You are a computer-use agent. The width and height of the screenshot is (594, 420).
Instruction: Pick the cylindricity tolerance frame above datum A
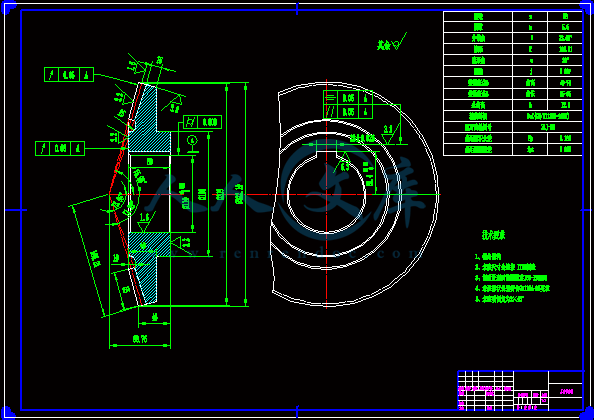click(x=202, y=122)
